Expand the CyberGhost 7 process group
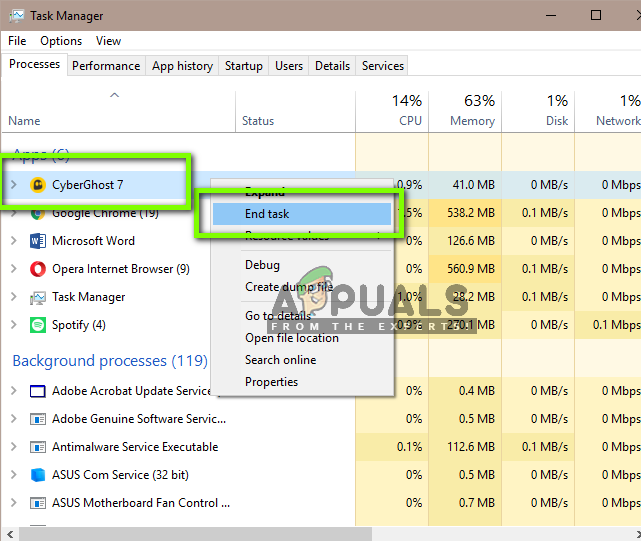This screenshot has width=641, height=541. [13, 185]
